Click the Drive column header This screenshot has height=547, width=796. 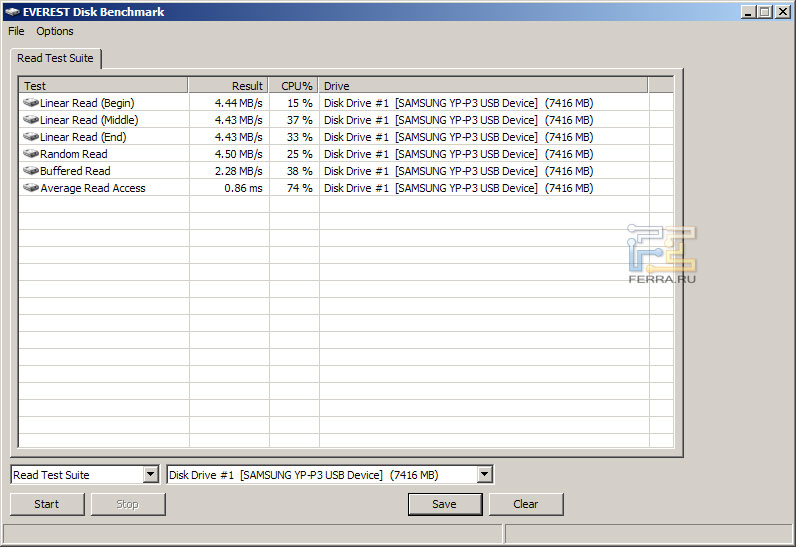click(x=483, y=86)
